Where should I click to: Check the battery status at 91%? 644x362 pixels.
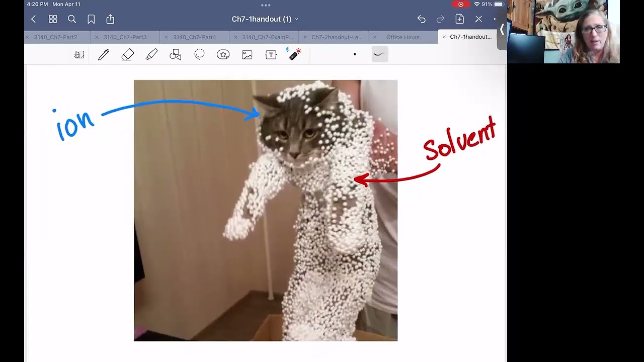pyautogui.click(x=493, y=4)
